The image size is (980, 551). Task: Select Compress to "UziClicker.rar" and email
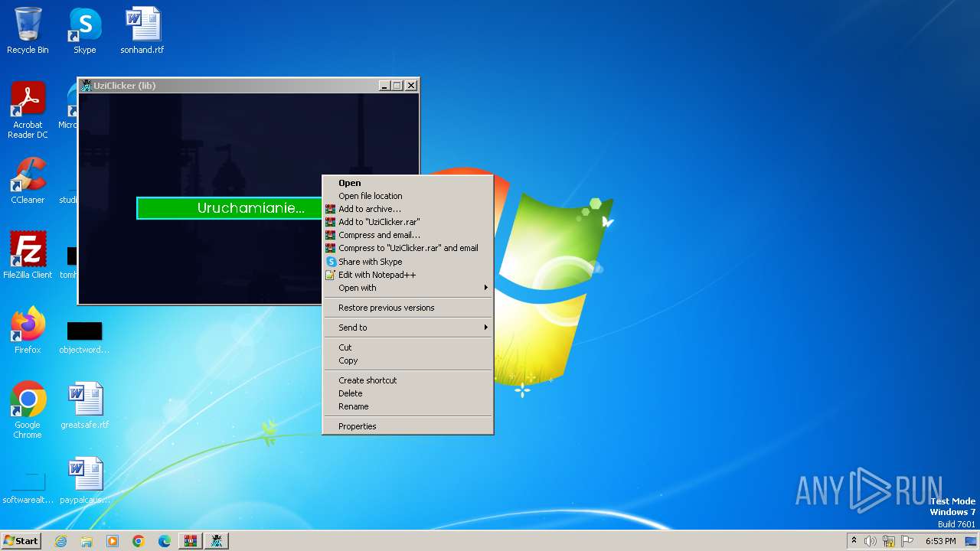[408, 248]
